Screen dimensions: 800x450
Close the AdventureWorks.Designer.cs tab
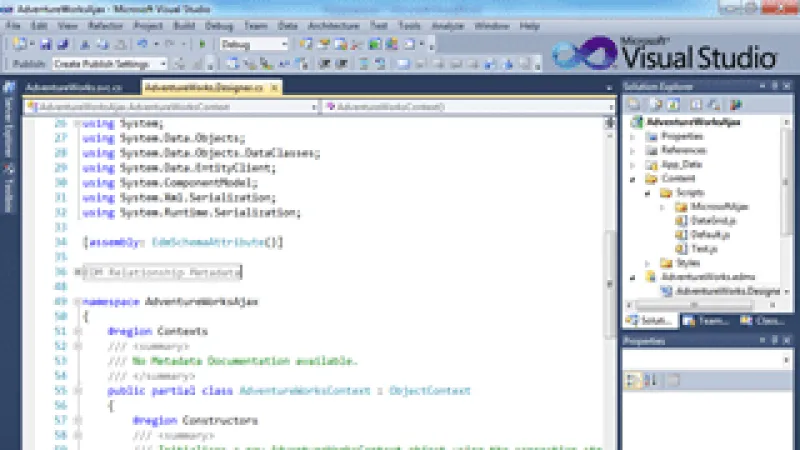tap(274, 88)
